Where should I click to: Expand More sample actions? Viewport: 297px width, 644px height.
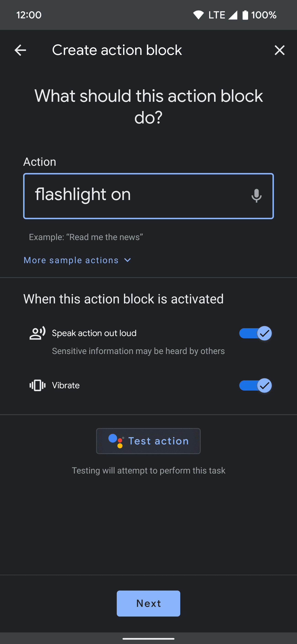click(x=71, y=260)
